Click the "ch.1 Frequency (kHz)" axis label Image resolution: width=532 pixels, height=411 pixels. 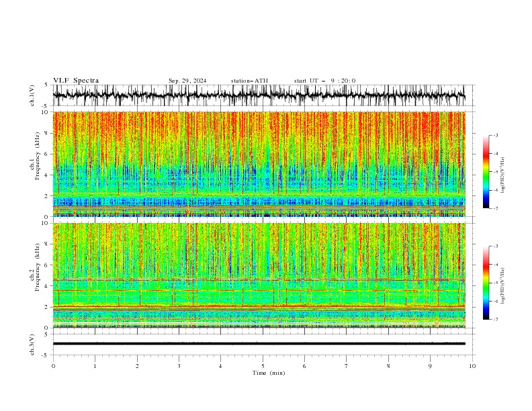pos(35,156)
